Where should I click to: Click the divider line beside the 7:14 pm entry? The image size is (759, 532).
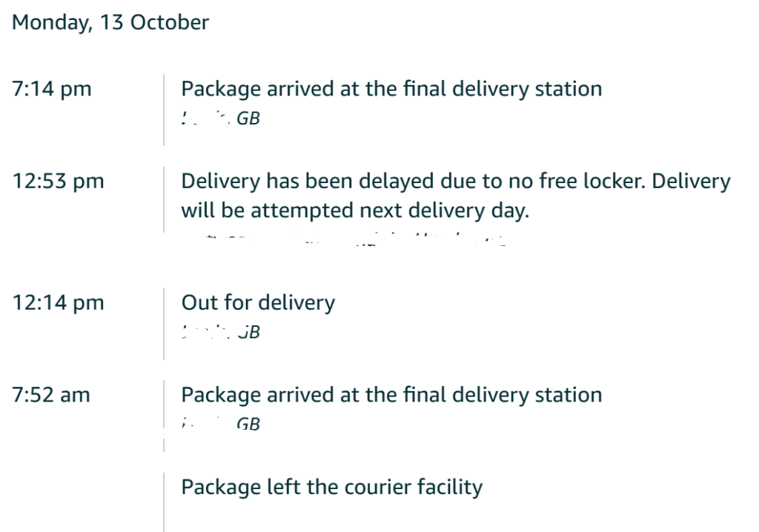click(164, 109)
